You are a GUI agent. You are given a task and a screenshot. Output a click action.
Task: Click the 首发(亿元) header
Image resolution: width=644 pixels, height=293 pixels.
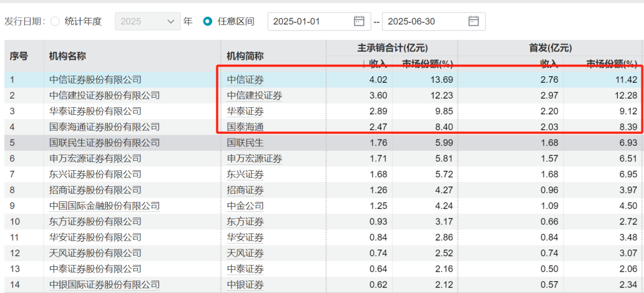[550, 48]
